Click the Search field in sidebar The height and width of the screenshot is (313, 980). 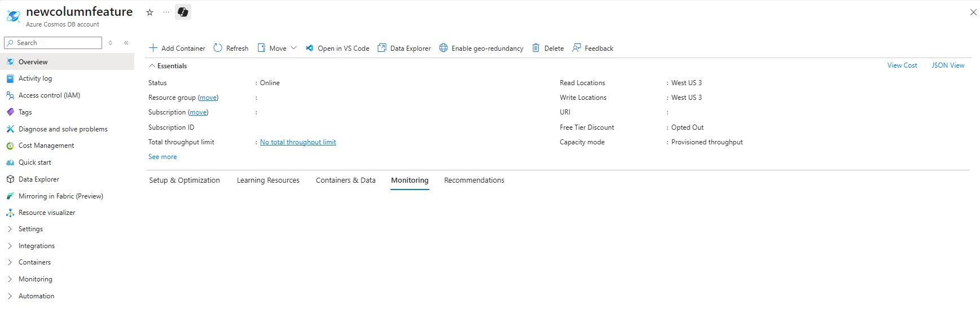(x=53, y=43)
